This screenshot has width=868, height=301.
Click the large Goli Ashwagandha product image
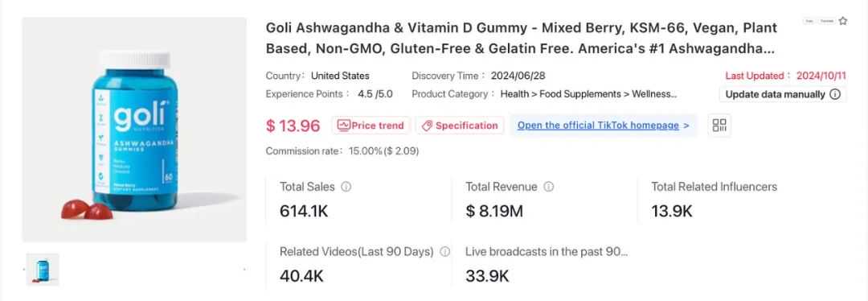coord(134,130)
